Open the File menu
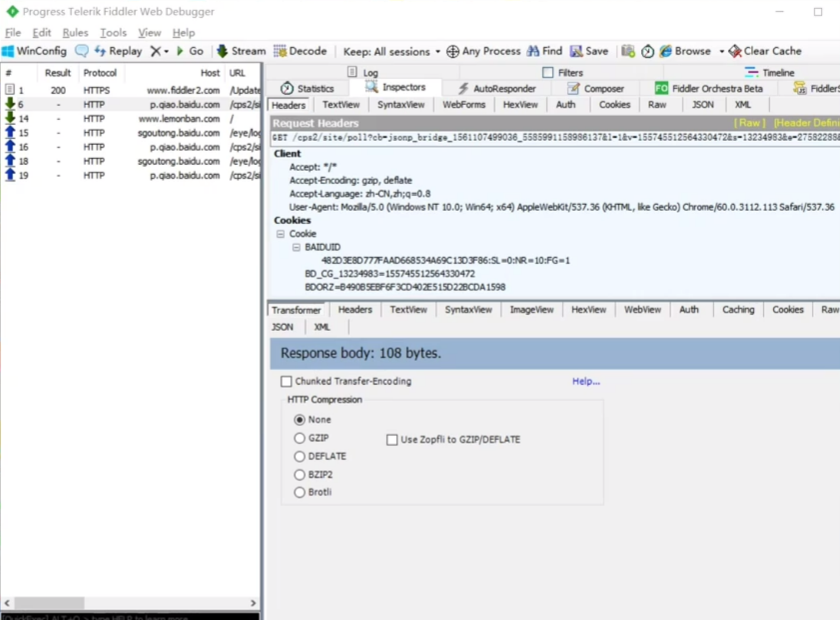840x620 pixels. (13, 32)
